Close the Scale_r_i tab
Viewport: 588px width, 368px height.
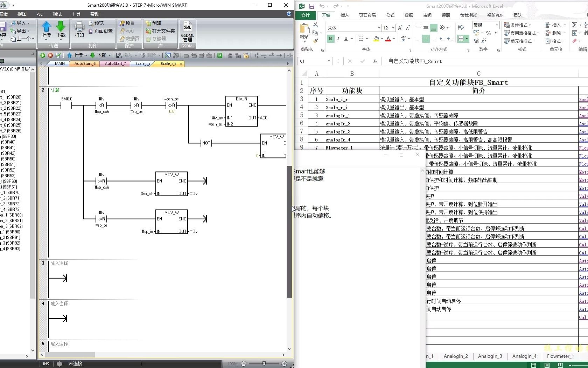click(x=181, y=64)
